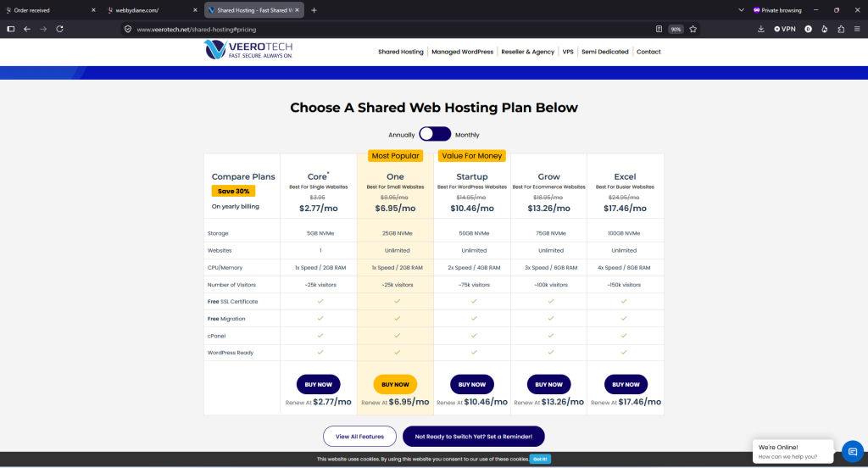Click Not Ready to Switch Yet reminder button
This screenshot has height=468, width=868.
tap(473, 437)
